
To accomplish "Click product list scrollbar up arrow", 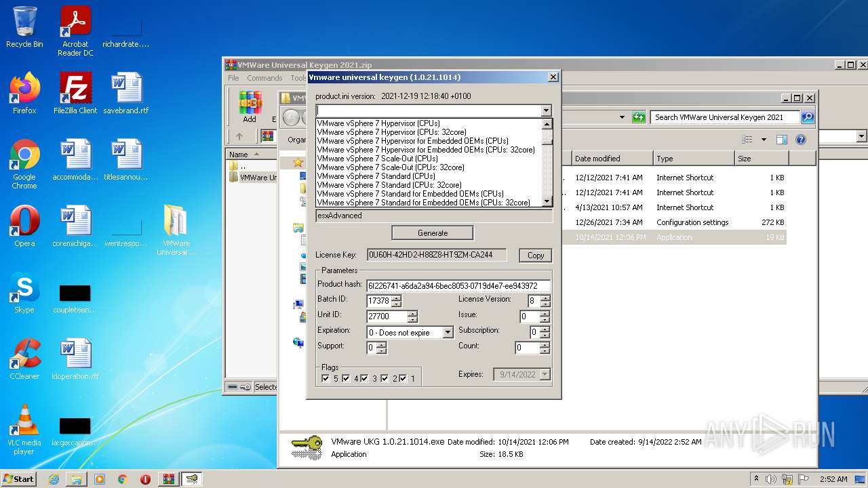I will coord(547,124).
